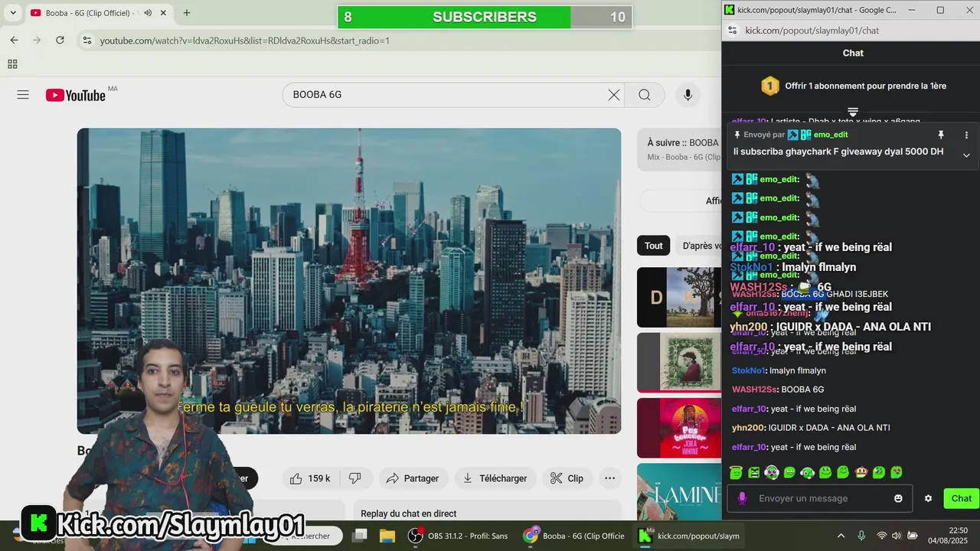980x551 pixels.
Task: View site info in the Kick chat window
Action: [732, 31]
